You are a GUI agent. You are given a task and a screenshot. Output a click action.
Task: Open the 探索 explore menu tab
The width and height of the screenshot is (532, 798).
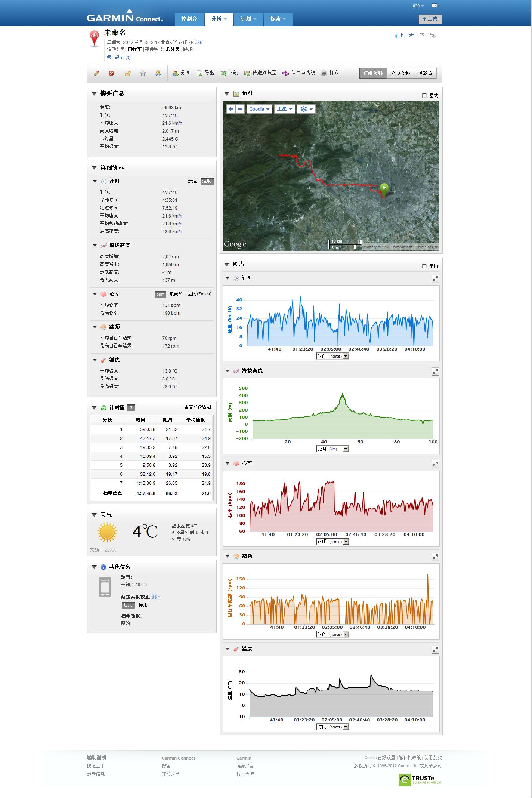[x=278, y=19]
